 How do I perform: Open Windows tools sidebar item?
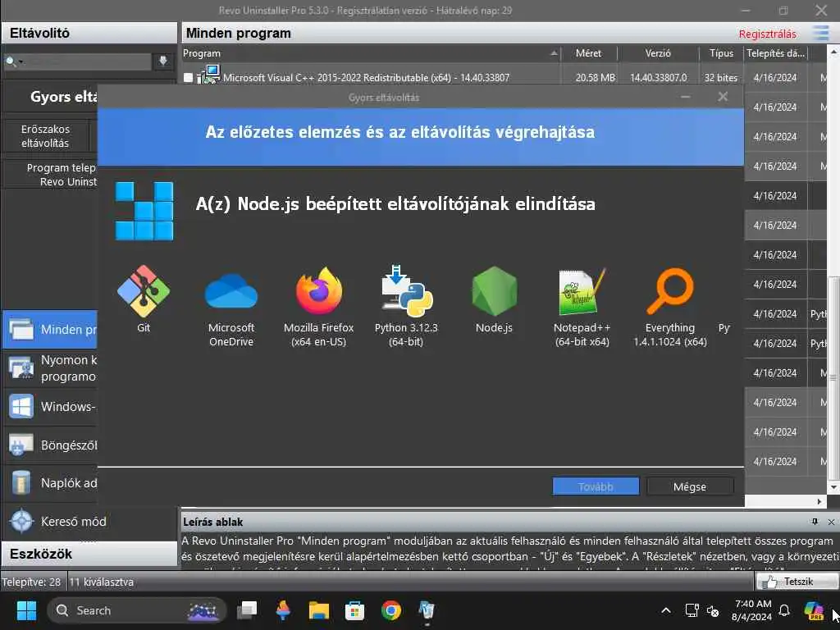(x=50, y=407)
